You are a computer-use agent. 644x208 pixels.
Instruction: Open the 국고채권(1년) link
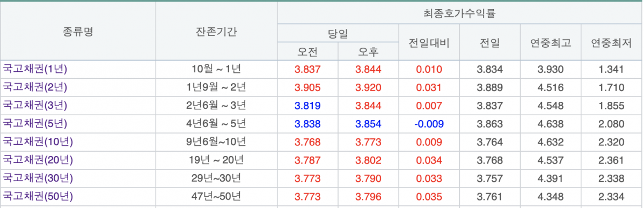(35, 69)
